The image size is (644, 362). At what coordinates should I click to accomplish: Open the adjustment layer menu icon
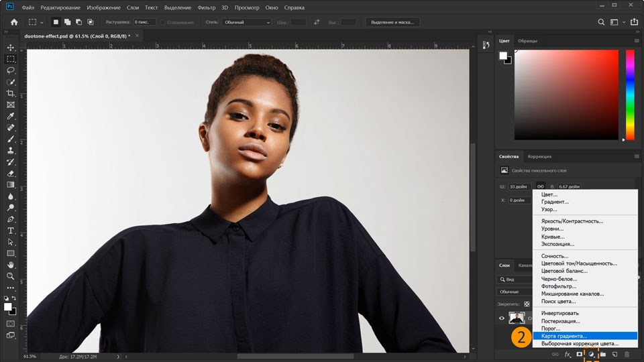pyautogui.click(x=592, y=354)
